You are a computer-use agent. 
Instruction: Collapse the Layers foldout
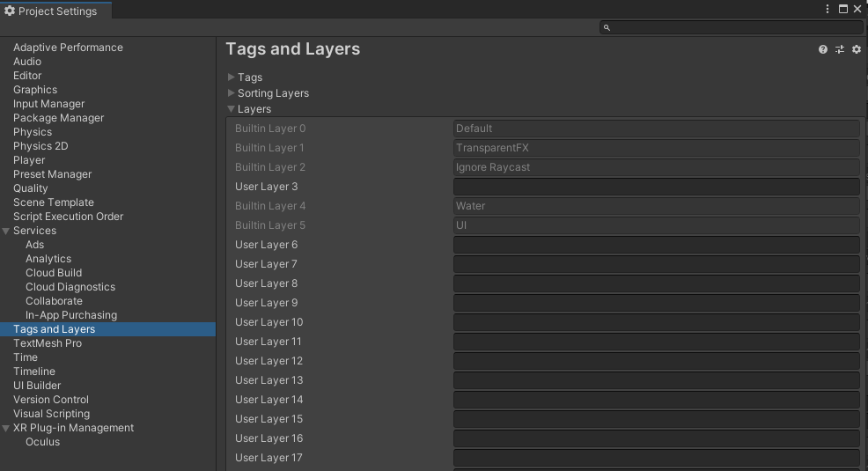(232, 109)
